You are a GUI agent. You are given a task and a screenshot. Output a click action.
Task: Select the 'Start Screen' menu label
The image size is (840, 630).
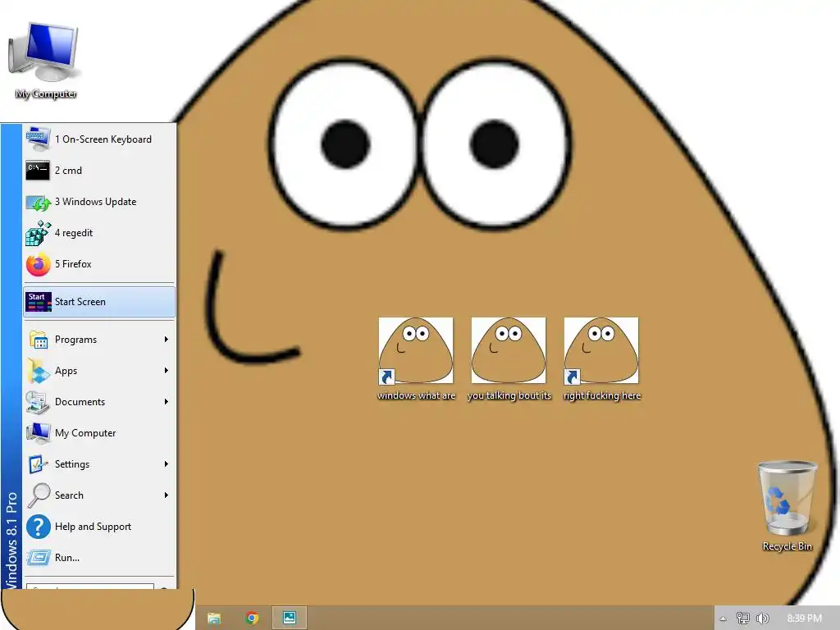pyautogui.click(x=80, y=302)
